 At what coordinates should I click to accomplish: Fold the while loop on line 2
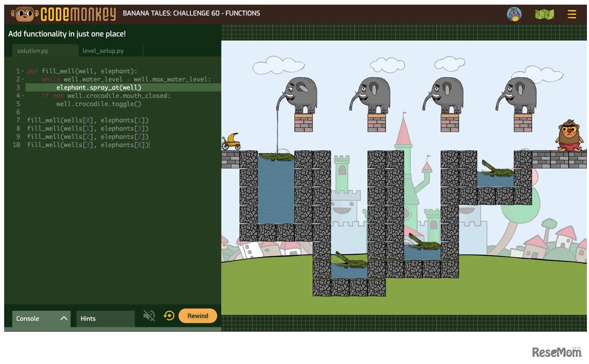pyautogui.click(x=23, y=79)
